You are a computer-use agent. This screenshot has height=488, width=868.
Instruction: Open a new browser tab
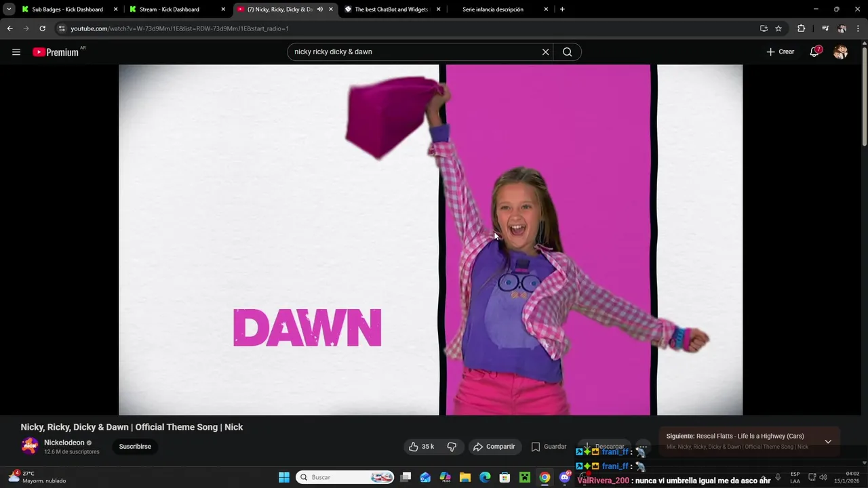coord(562,9)
